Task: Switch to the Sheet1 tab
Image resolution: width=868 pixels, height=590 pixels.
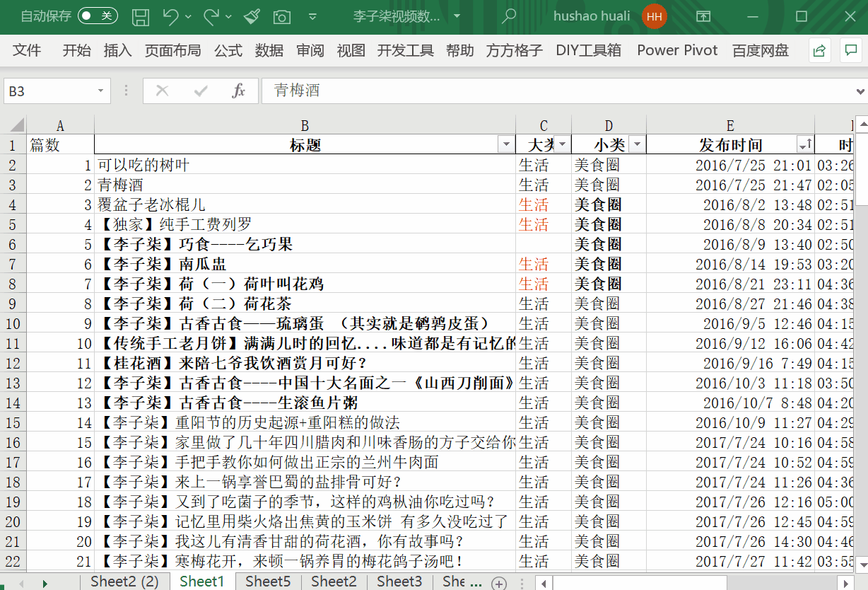Action: tap(201, 582)
